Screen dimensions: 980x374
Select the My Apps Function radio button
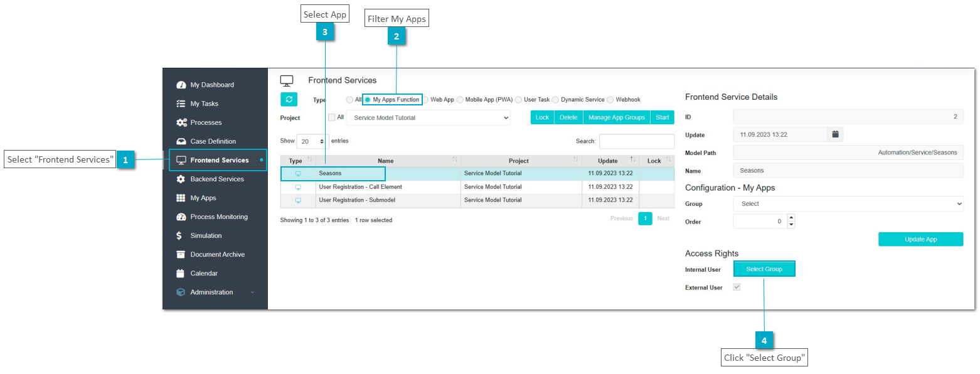(x=368, y=100)
